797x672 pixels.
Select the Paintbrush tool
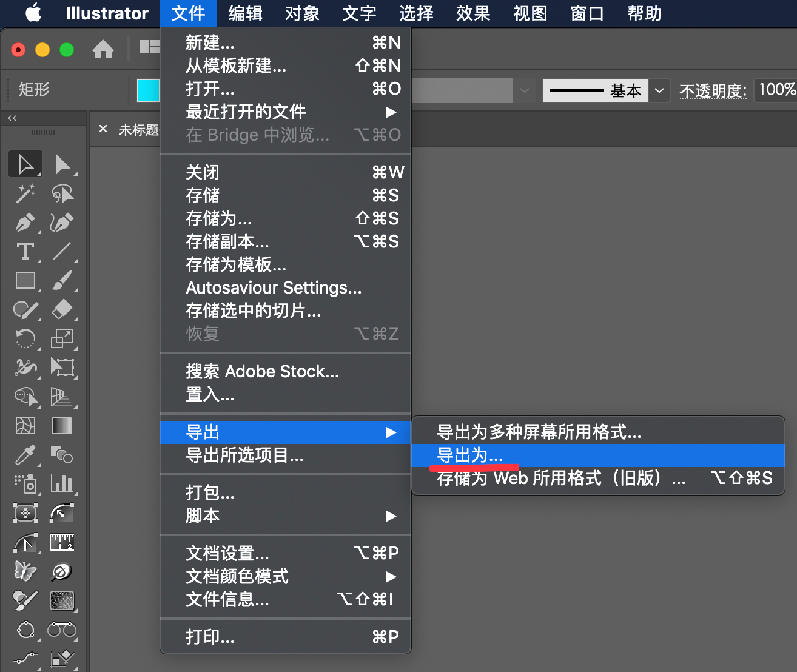click(x=62, y=280)
